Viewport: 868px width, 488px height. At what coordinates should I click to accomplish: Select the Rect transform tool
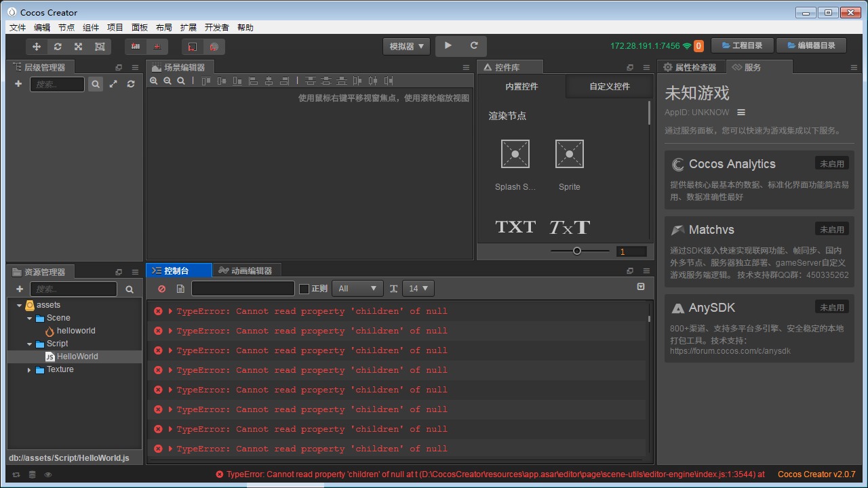coord(100,46)
